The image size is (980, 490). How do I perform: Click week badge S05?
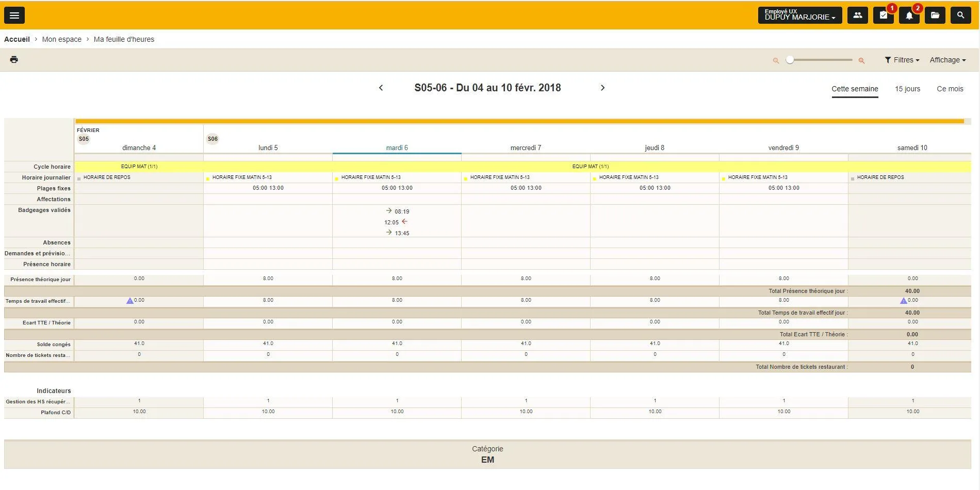[84, 139]
